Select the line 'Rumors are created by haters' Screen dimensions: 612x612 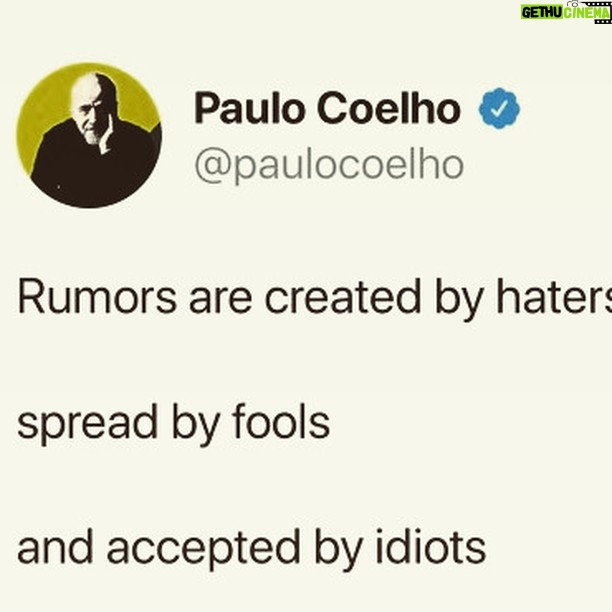(x=315, y=299)
